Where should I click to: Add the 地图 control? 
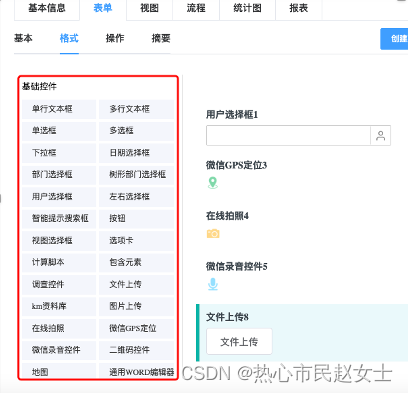[x=59, y=372]
